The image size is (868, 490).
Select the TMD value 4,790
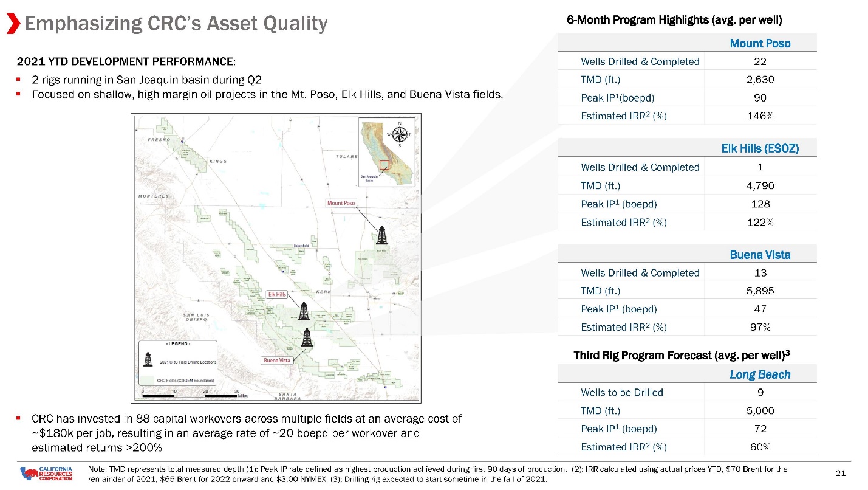coord(760,185)
